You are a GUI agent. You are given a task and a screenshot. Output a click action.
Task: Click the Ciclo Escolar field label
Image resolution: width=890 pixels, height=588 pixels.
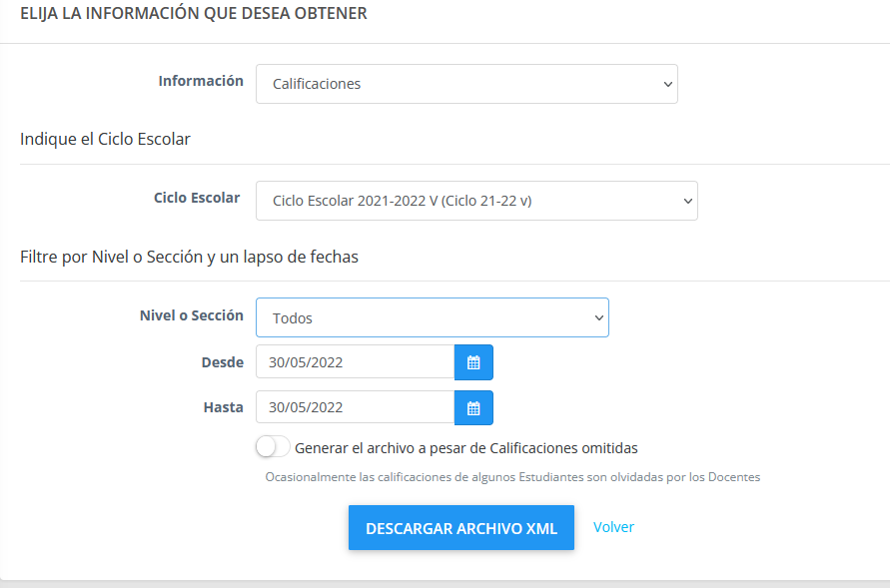point(197,198)
